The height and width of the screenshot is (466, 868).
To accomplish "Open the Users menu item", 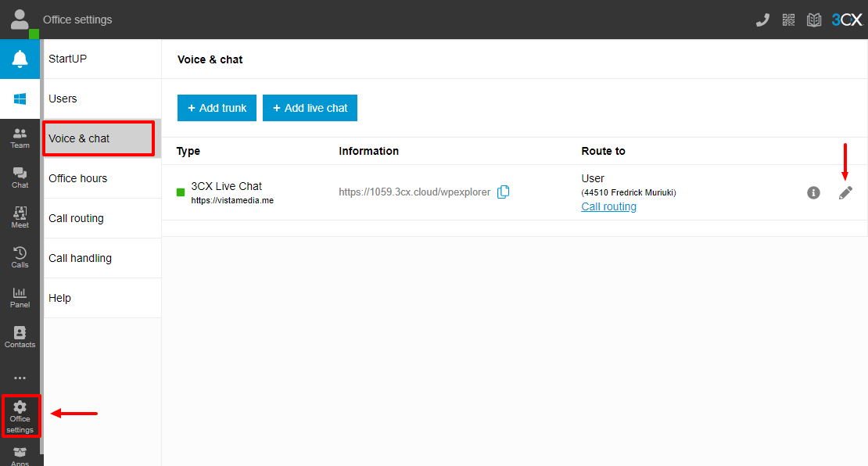I will [102, 99].
